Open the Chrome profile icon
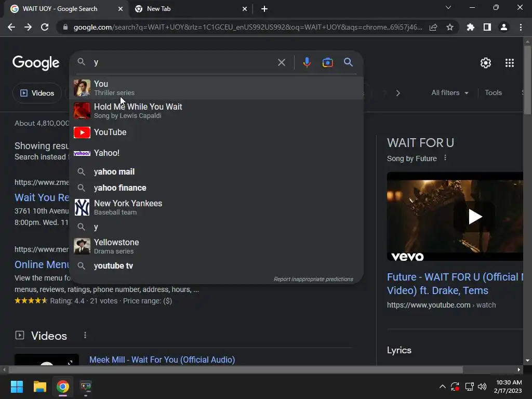Viewport: 532px width, 399px height. tap(504, 27)
